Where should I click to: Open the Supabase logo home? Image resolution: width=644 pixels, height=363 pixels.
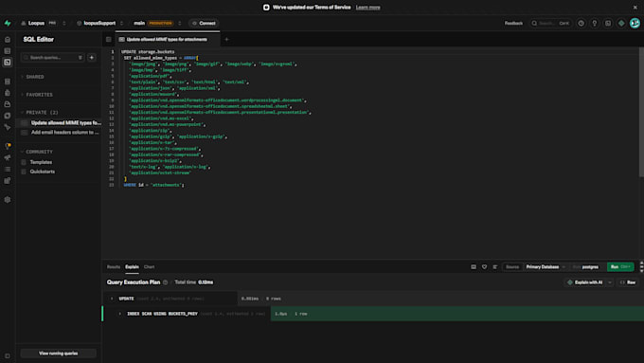[8, 23]
